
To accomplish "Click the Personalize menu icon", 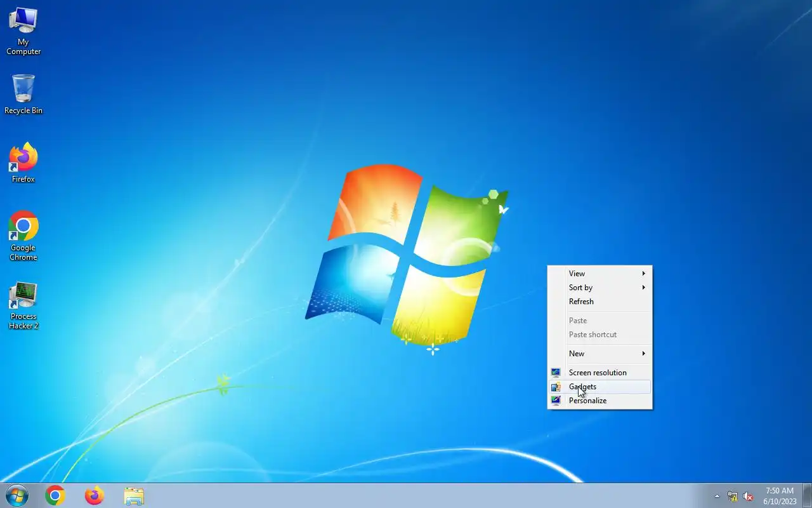I will coord(556,401).
